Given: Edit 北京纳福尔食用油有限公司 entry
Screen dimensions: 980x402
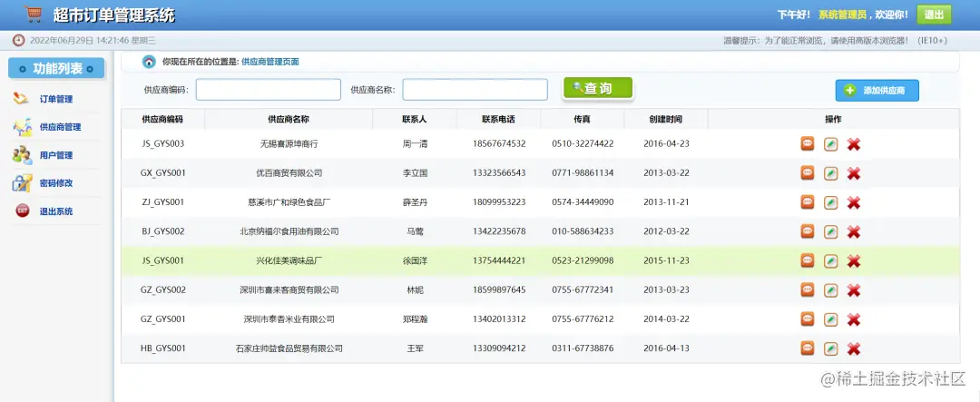Looking at the screenshot, I should [x=830, y=232].
